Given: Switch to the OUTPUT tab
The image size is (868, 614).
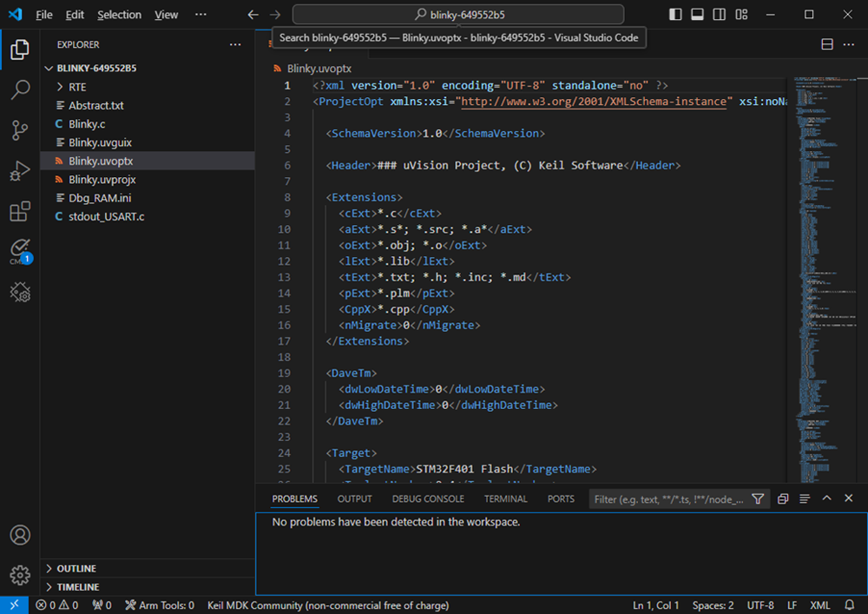Looking at the screenshot, I should (x=354, y=498).
